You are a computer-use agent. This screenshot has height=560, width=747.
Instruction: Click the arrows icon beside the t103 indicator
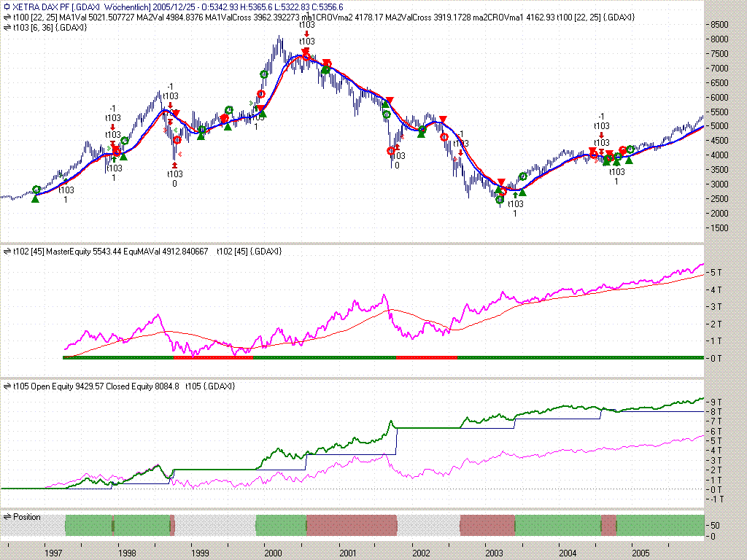(x=7, y=27)
